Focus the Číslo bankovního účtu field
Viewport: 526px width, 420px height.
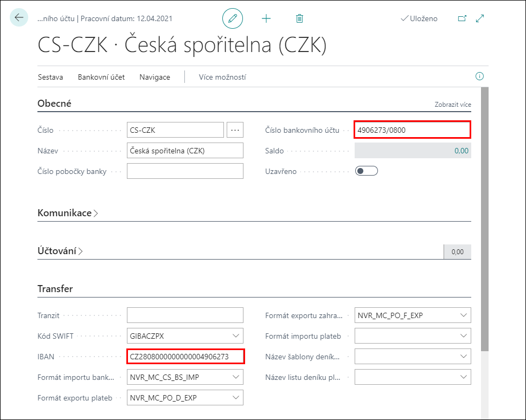click(x=413, y=130)
